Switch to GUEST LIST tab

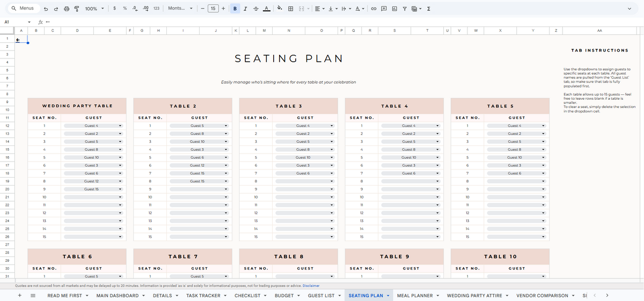(x=321, y=296)
